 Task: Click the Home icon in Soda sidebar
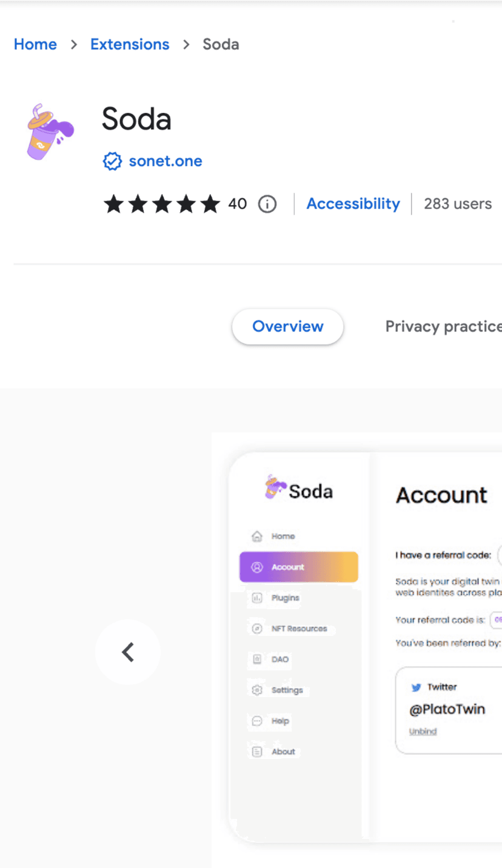click(x=257, y=536)
